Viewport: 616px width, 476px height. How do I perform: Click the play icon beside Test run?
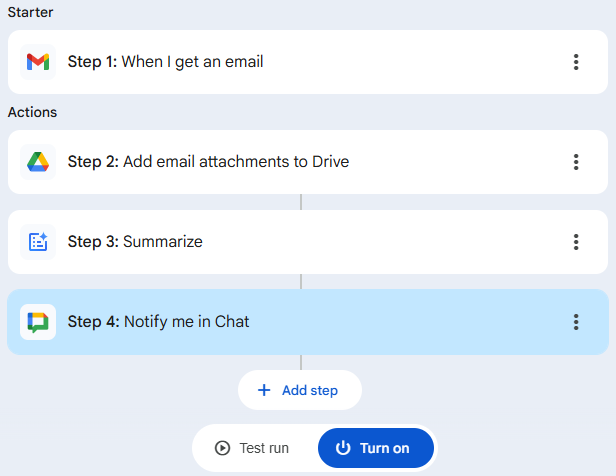point(222,448)
